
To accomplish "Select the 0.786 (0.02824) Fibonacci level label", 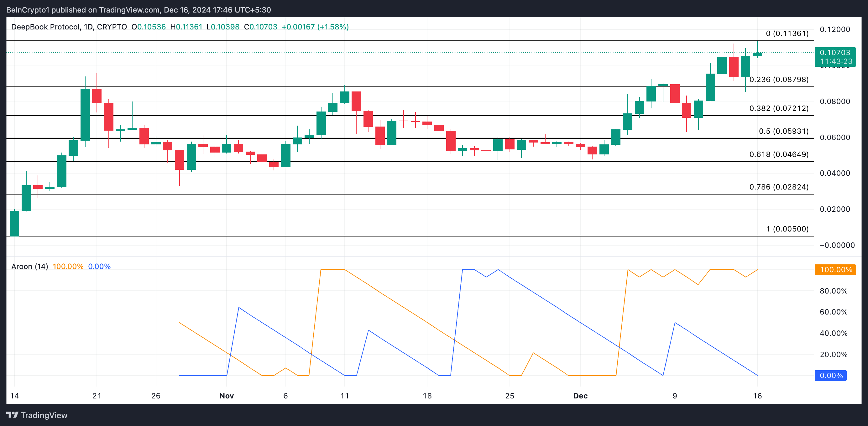I will pos(779,187).
